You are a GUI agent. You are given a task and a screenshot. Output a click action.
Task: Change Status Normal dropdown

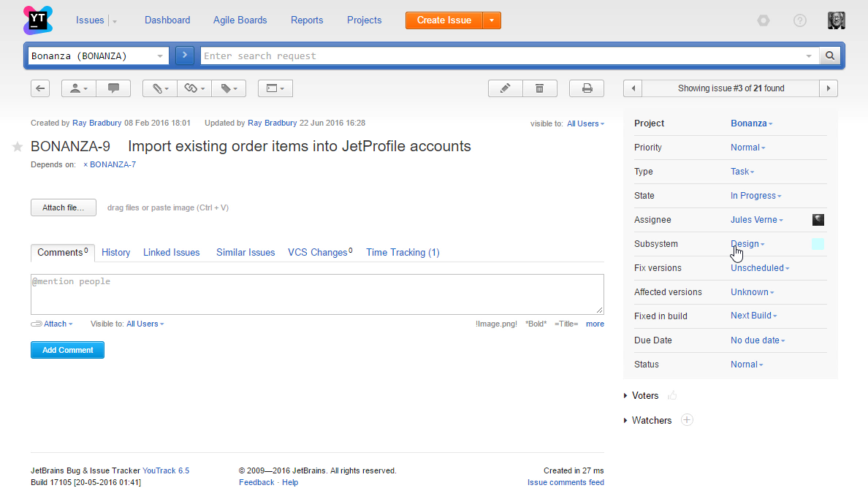[747, 365]
